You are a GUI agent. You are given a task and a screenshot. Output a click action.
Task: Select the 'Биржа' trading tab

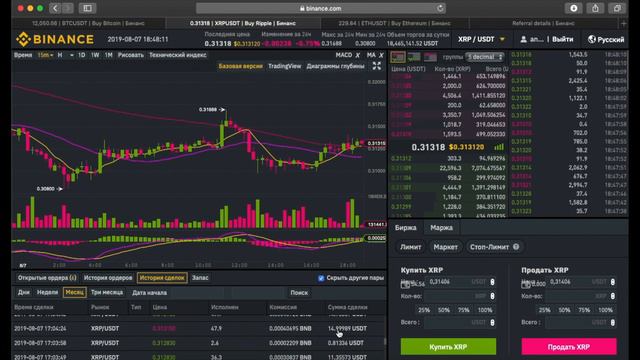406,228
